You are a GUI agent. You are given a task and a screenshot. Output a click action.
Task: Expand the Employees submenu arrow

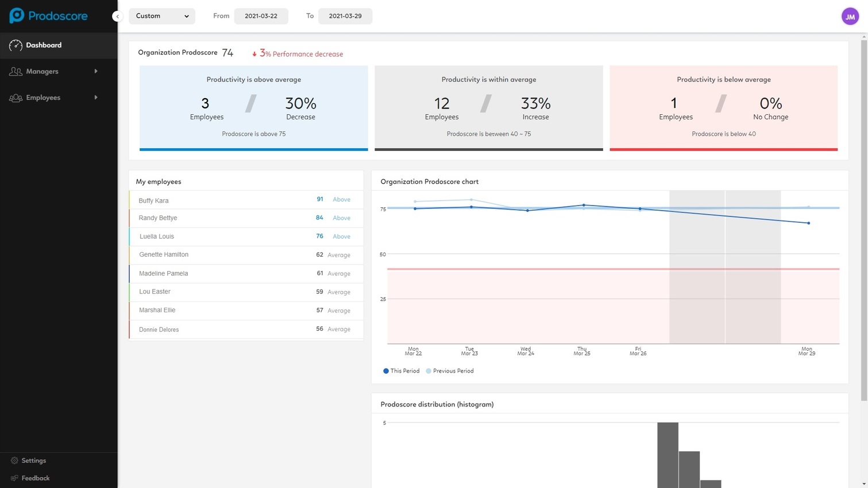pos(96,98)
